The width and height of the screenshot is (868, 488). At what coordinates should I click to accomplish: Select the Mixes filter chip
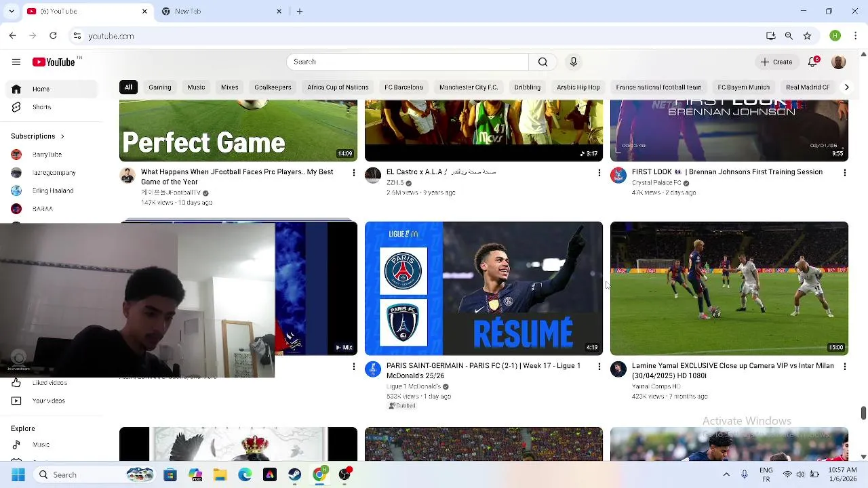pyautogui.click(x=230, y=87)
